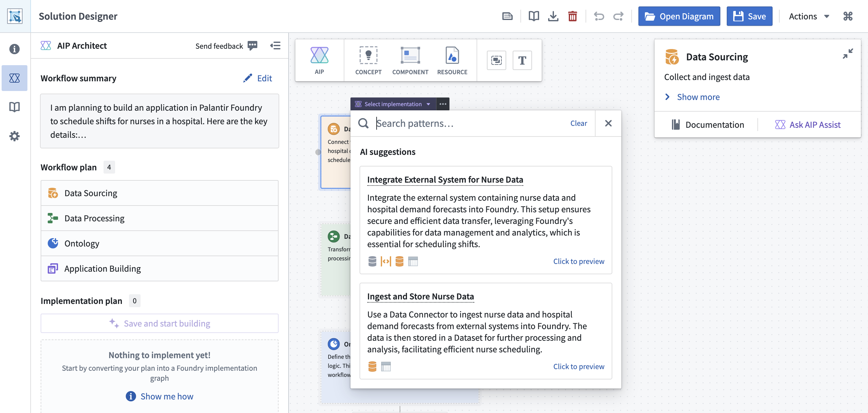This screenshot has width=868, height=413.
Task: Select the AIP tool in palette
Action: [x=319, y=60]
